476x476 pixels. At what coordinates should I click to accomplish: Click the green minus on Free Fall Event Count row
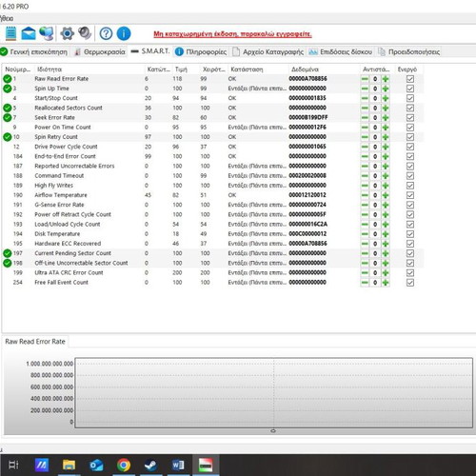click(x=365, y=283)
